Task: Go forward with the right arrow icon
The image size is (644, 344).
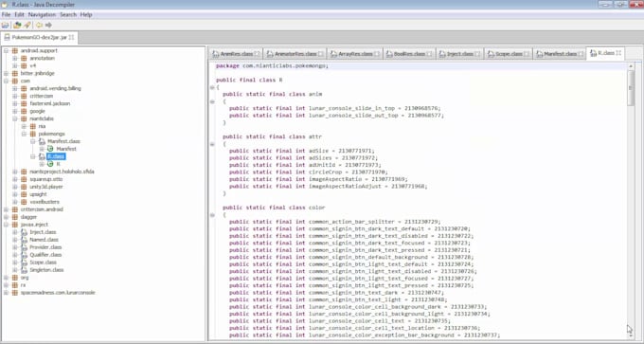Action: pyautogui.click(x=48, y=25)
